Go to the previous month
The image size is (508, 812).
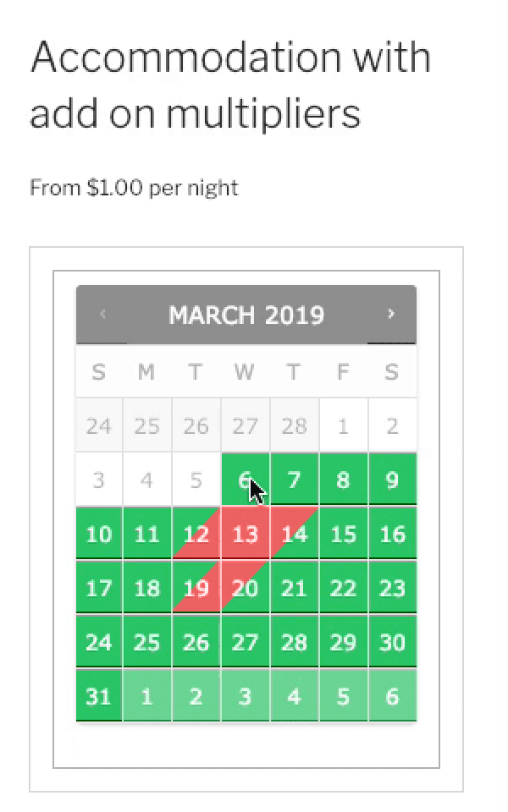point(102,314)
